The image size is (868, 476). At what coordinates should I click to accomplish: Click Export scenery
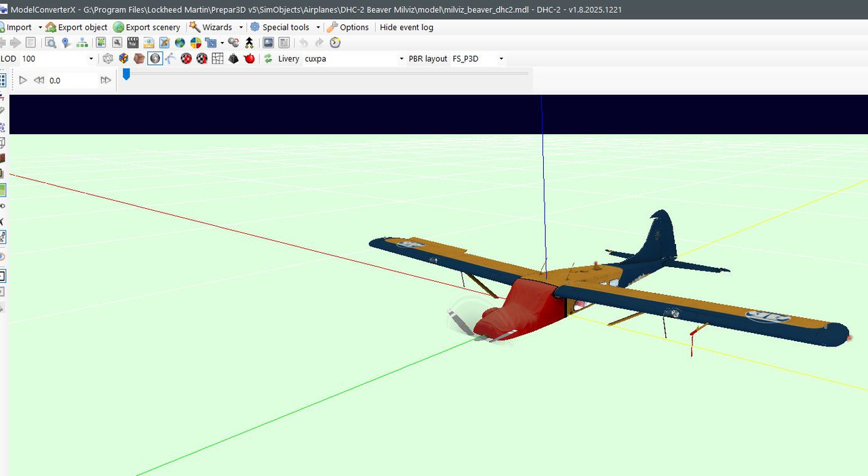146,27
